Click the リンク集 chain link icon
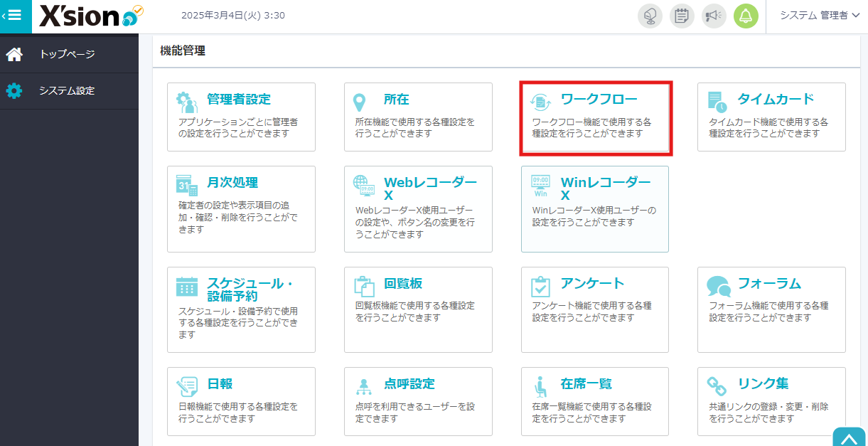This screenshot has width=868, height=446. click(x=717, y=387)
